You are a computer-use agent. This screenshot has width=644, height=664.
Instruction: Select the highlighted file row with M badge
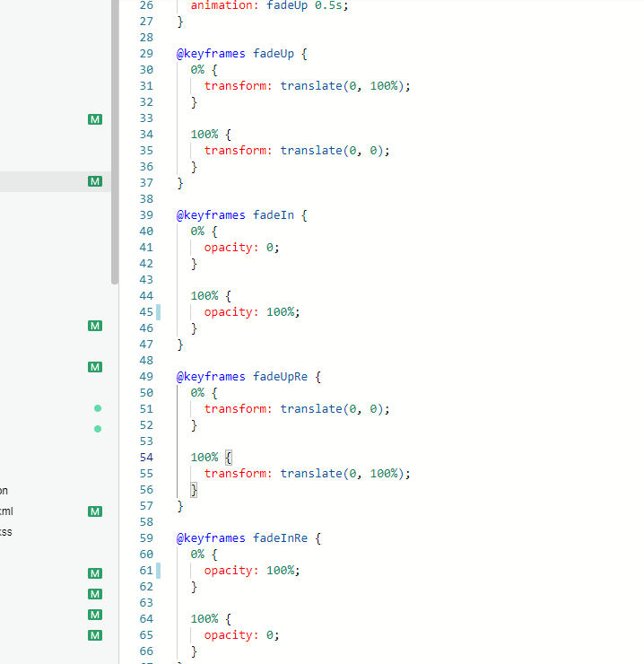[x=56, y=181]
